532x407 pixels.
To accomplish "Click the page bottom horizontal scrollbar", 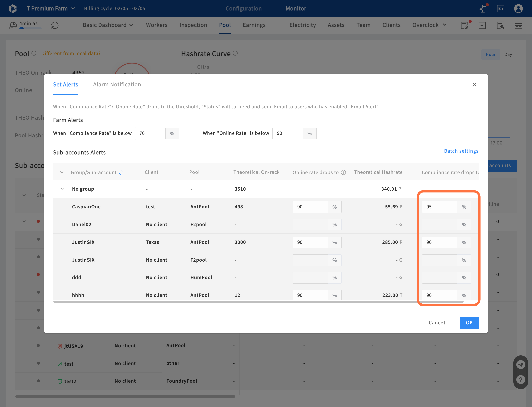I will (x=125, y=396).
